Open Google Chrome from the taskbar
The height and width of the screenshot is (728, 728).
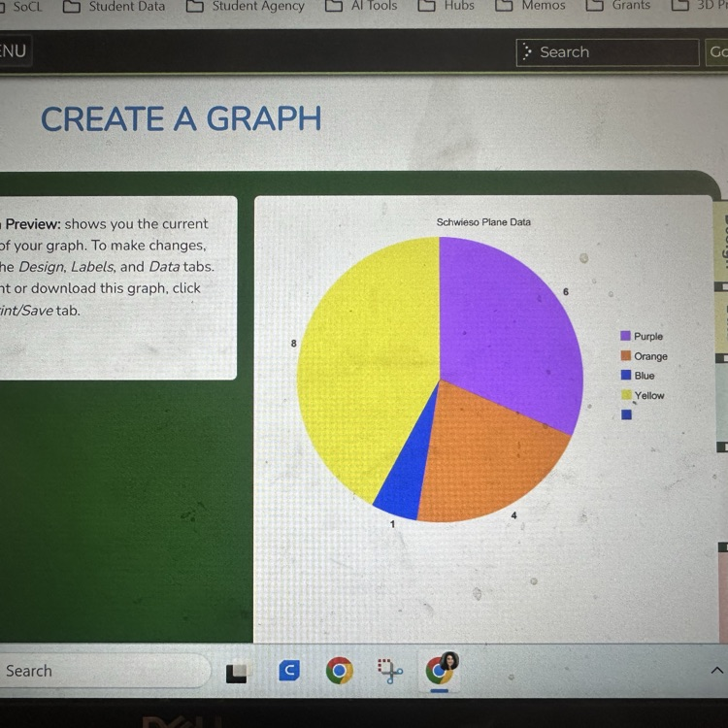pyautogui.click(x=339, y=671)
